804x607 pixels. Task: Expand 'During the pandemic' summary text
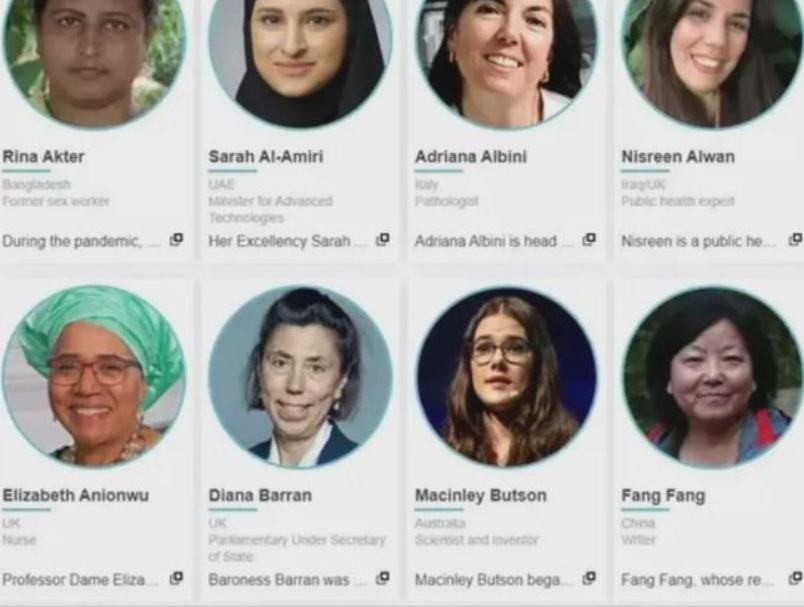82,241
